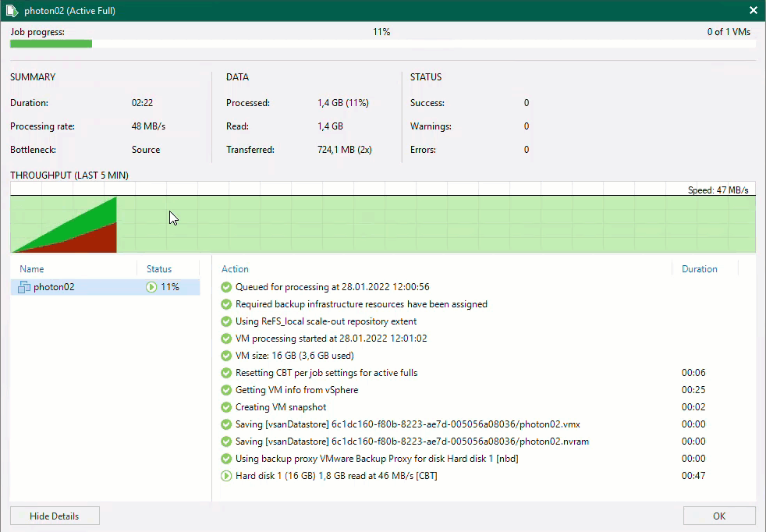The height and width of the screenshot is (532, 766).
Task: Click the processing rate value 48 MB/s
Action: pos(148,126)
